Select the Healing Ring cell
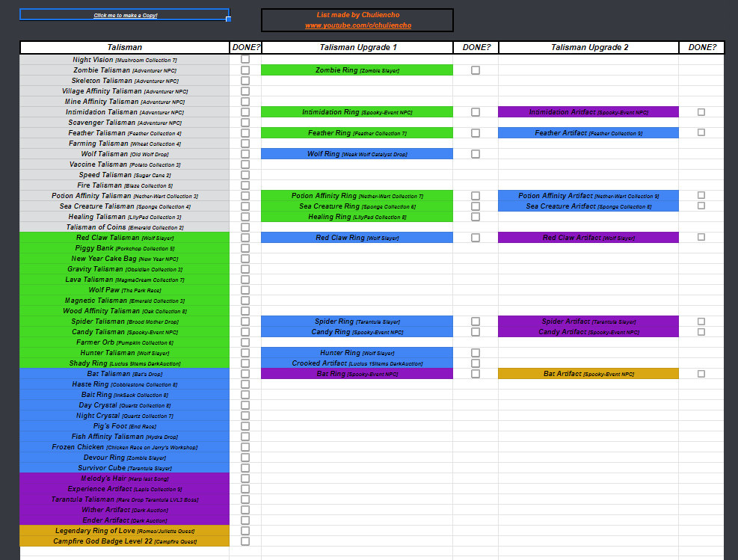Viewport: 738px width, 560px height. (357, 217)
